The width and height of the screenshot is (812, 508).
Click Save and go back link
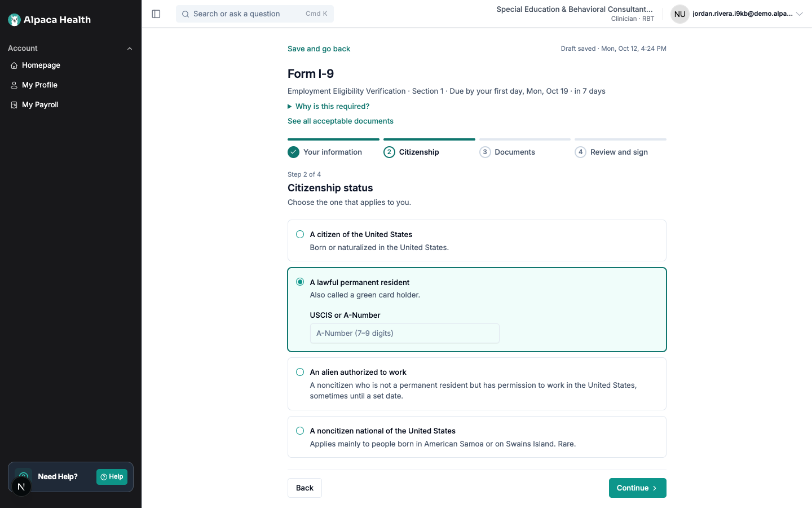coord(319,49)
